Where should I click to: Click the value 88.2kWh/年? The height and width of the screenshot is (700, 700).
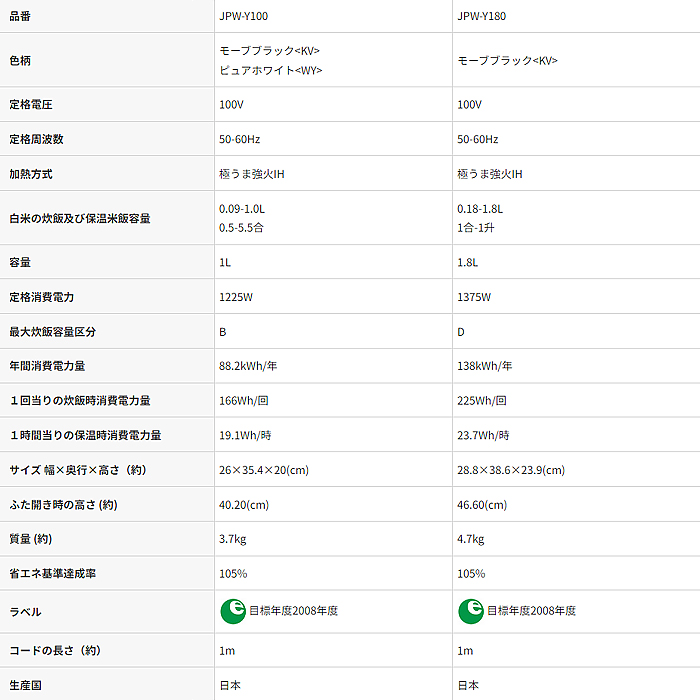point(248,366)
